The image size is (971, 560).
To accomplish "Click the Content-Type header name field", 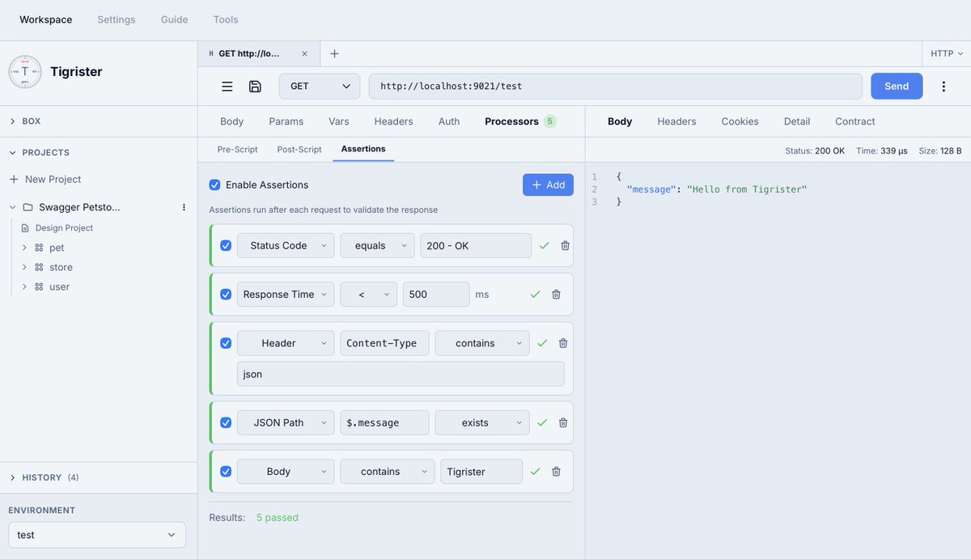I will tap(384, 343).
